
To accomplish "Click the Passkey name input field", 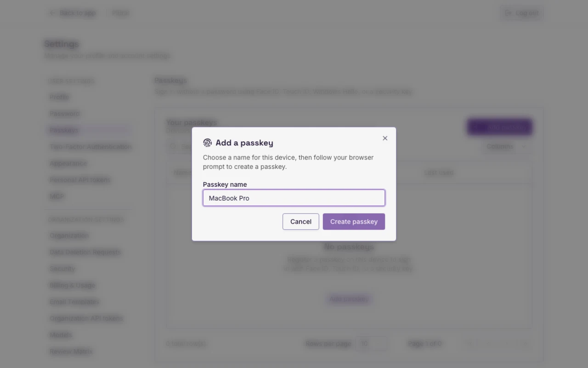I will tap(294, 198).
